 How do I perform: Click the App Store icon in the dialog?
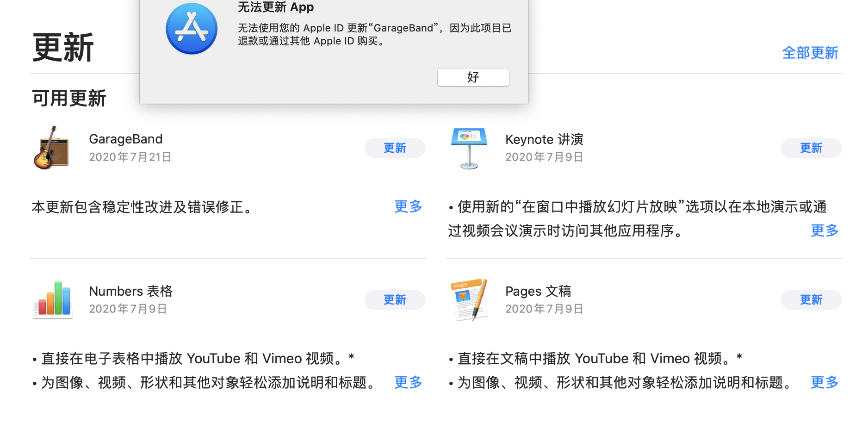[x=192, y=29]
